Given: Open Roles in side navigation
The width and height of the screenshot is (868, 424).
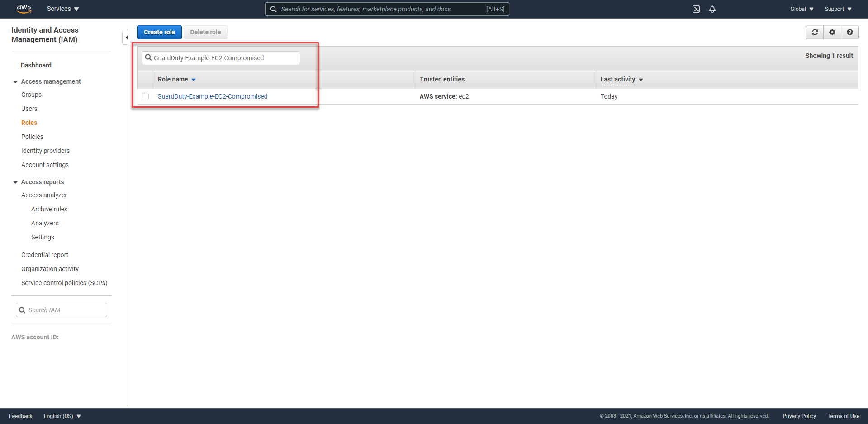Looking at the screenshot, I should coord(29,123).
